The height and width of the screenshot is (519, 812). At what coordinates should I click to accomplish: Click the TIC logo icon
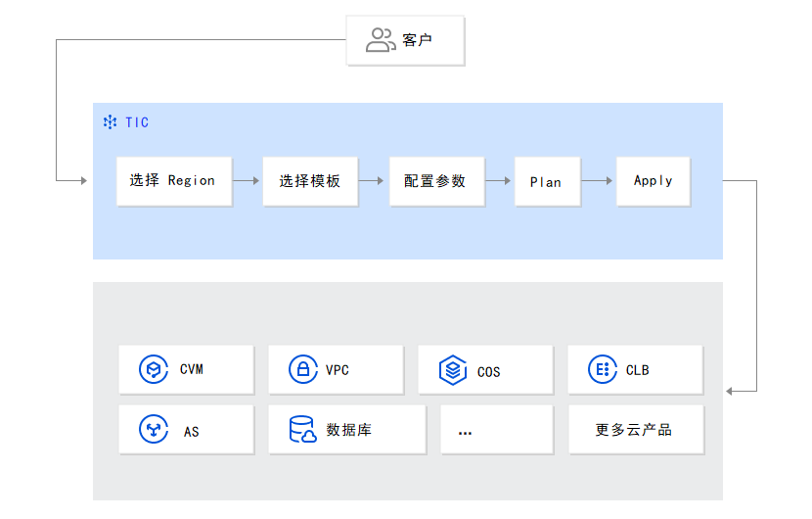110,121
